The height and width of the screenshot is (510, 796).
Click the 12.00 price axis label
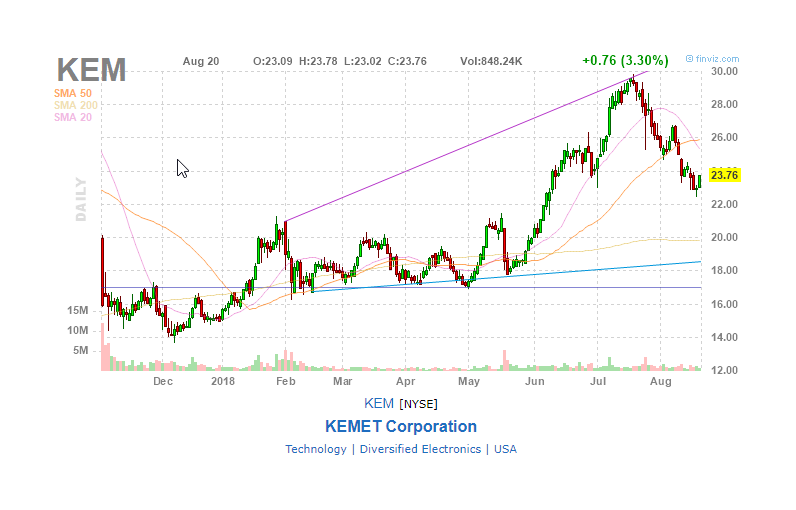[724, 370]
